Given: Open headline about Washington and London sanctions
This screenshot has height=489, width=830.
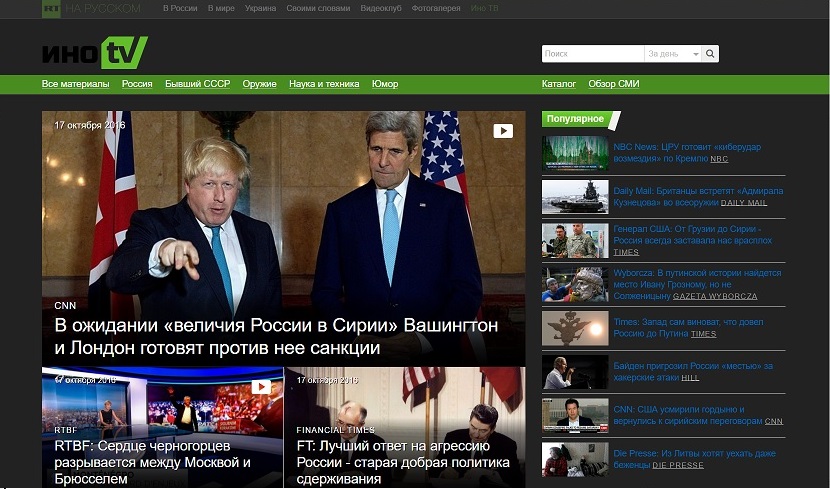Looking at the screenshot, I should point(276,336).
